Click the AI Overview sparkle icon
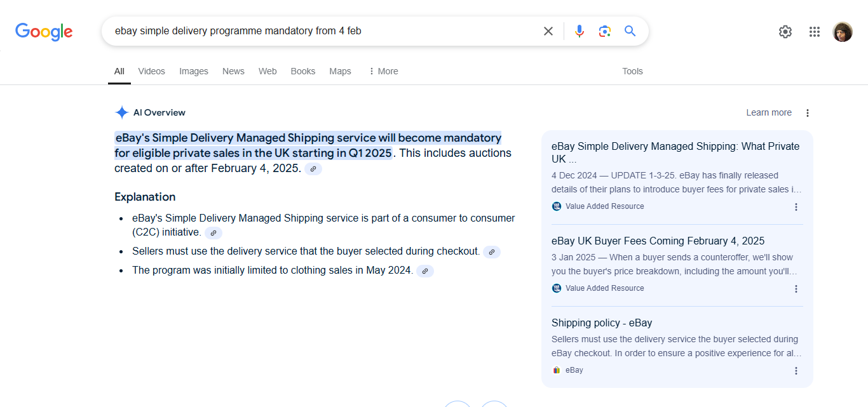 pyautogui.click(x=122, y=112)
